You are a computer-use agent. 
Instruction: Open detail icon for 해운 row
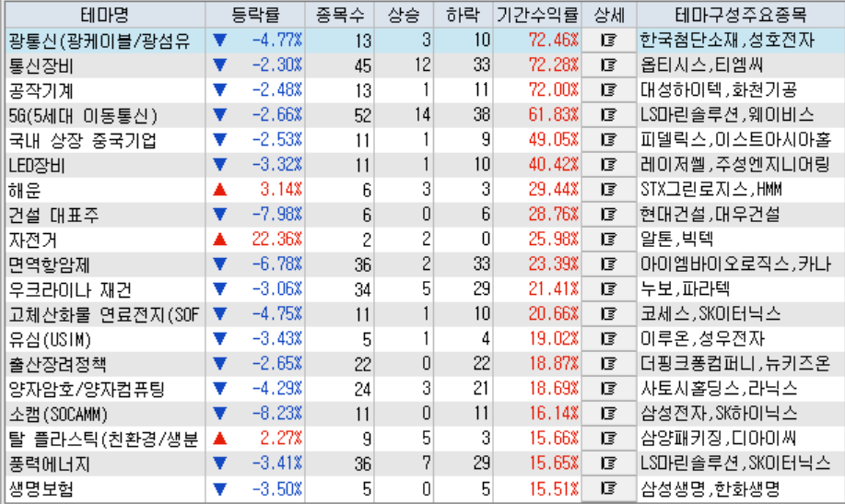tap(609, 190)
